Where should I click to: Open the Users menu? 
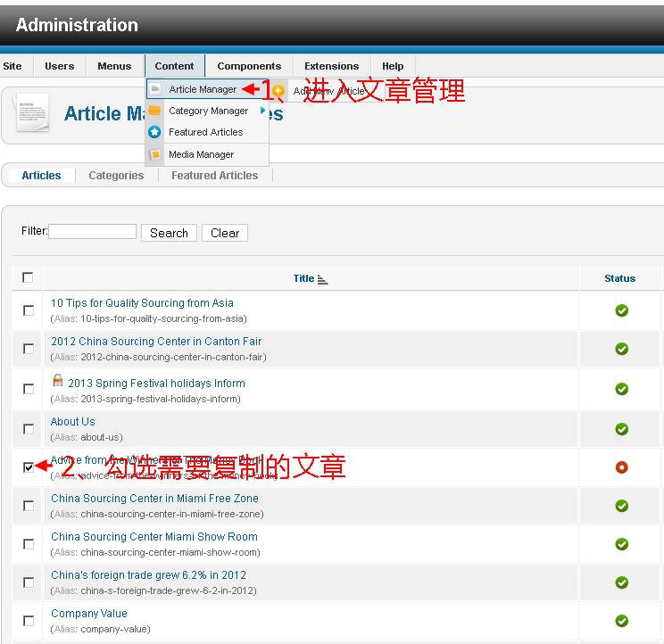[59, 66]
